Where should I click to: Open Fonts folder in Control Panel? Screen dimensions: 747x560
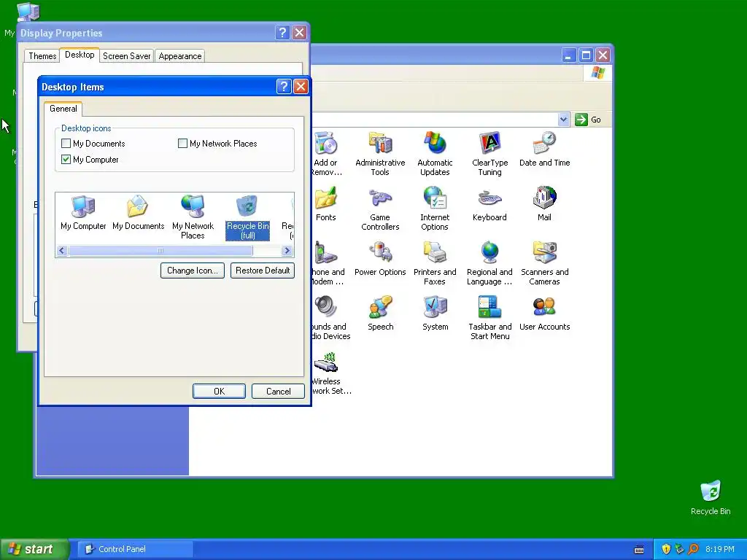(x=326, y=204)
